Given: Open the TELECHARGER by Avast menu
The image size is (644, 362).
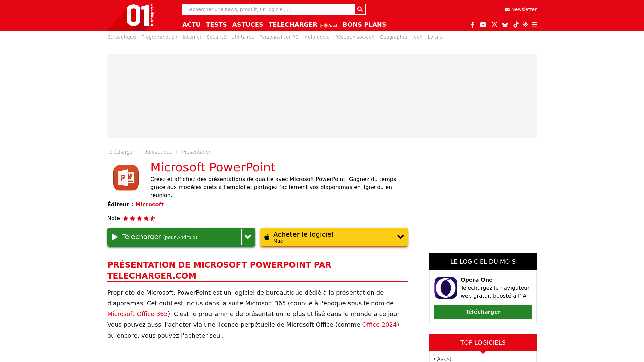Looking at the screenshot, I should point(303,25).
